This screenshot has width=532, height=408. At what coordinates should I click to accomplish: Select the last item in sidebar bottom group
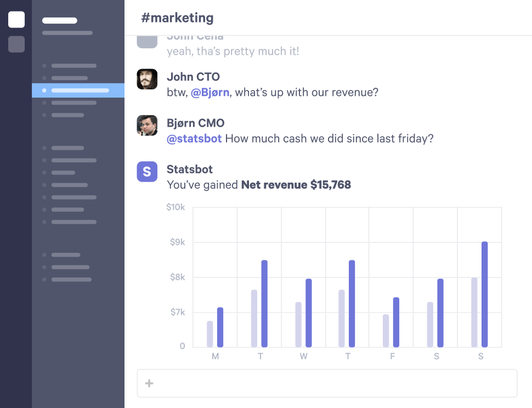click(71, 280)
